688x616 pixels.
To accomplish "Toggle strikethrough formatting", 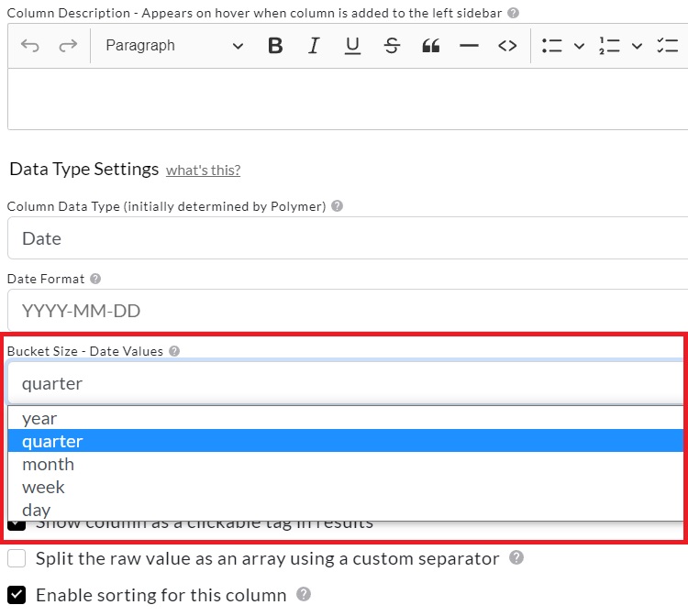I will click(392, 46).
